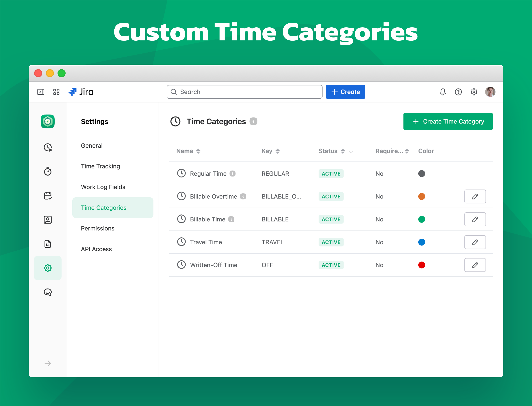Click the gray color dot of Regular Time

click(421, 174)
